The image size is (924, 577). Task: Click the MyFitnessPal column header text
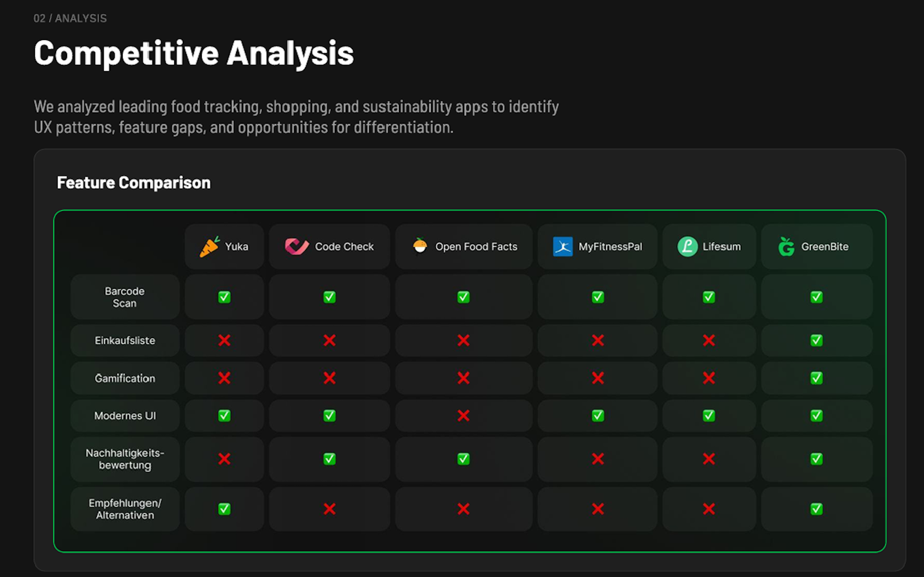pyautogui.click(x=610, y=247)
